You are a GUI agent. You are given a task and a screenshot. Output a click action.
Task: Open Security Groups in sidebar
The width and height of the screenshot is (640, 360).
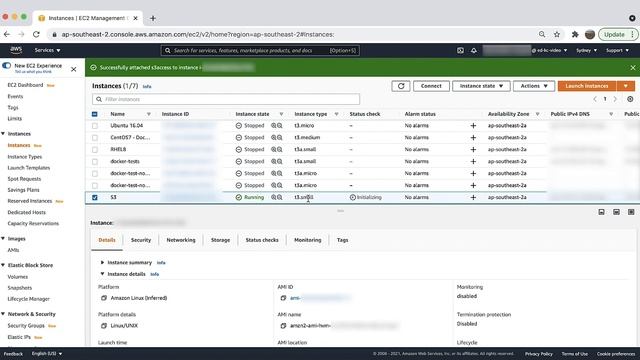coord(26,326)
